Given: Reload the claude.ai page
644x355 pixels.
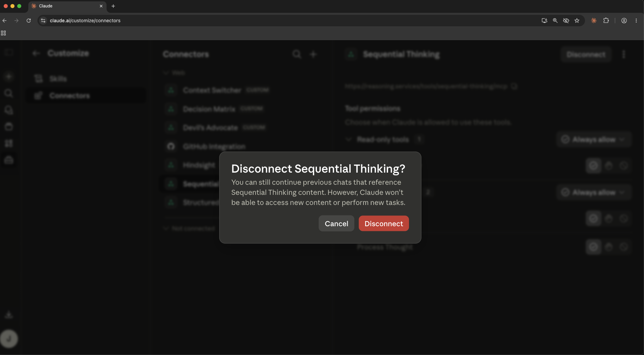Looking at the screenshot, I should [29, 21].
